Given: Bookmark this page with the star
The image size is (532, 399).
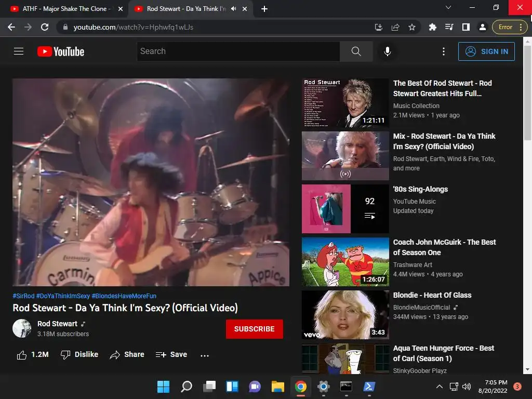Looking at the screenshot, I should (412, 27).
